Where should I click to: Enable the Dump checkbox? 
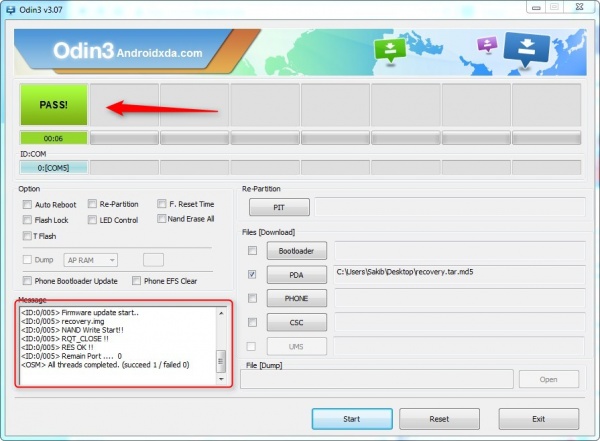[27, 260]
